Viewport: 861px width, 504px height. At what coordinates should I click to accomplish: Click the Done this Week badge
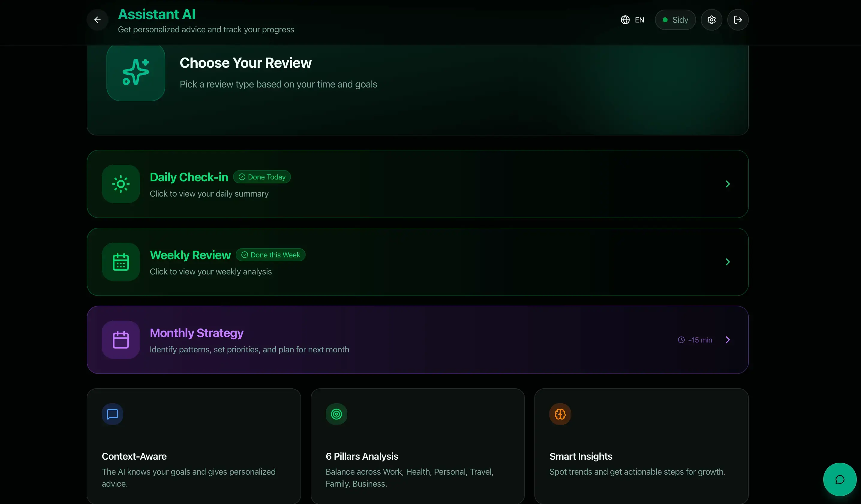point(270,255)
